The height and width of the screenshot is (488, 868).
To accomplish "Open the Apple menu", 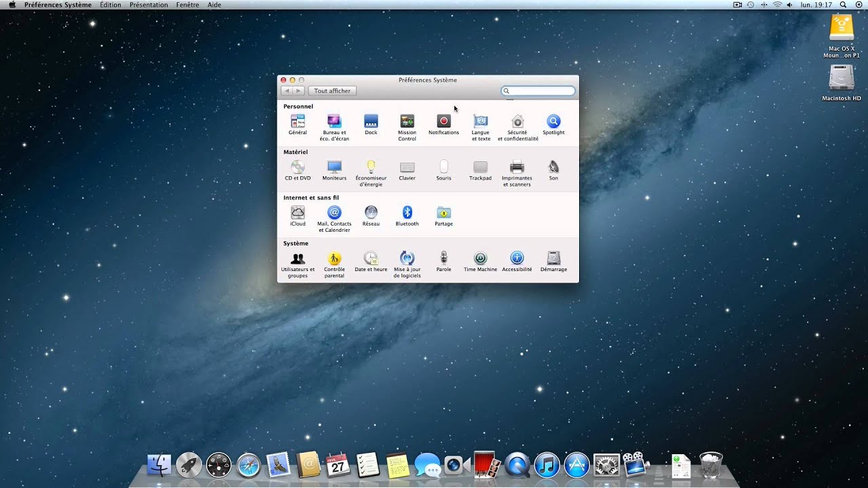I will tap(12, 5).
